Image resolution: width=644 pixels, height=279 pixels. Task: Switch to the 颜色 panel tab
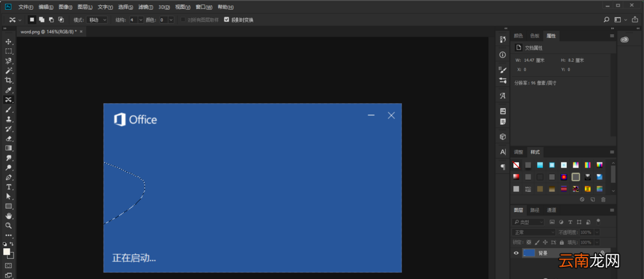519,36
